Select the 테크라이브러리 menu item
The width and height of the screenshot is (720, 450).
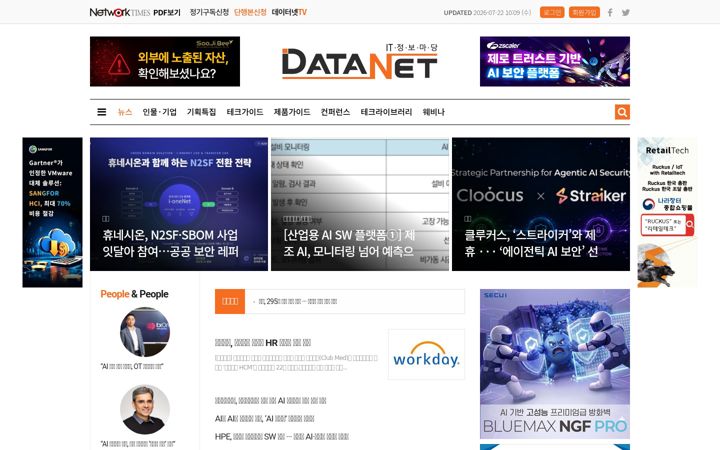click(x=386, y=112)
